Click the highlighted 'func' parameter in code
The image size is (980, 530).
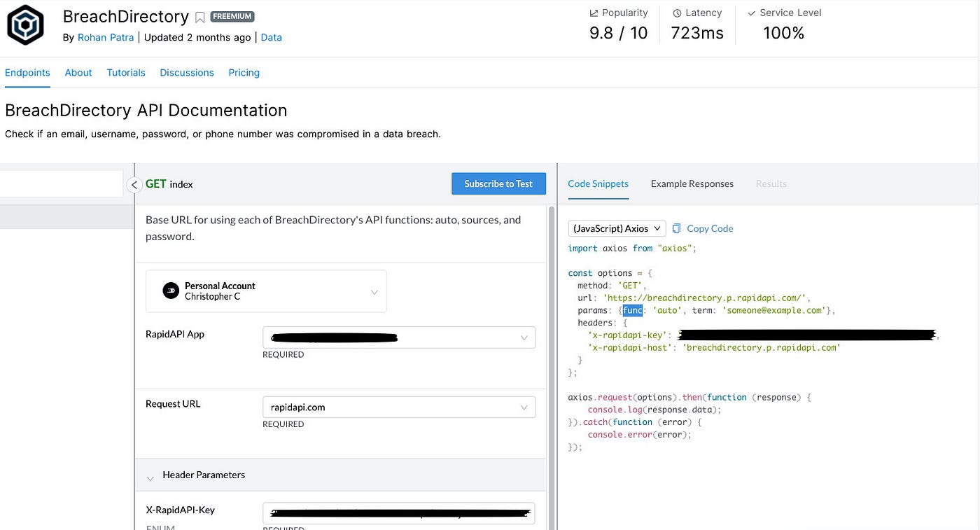click(633, 310)
